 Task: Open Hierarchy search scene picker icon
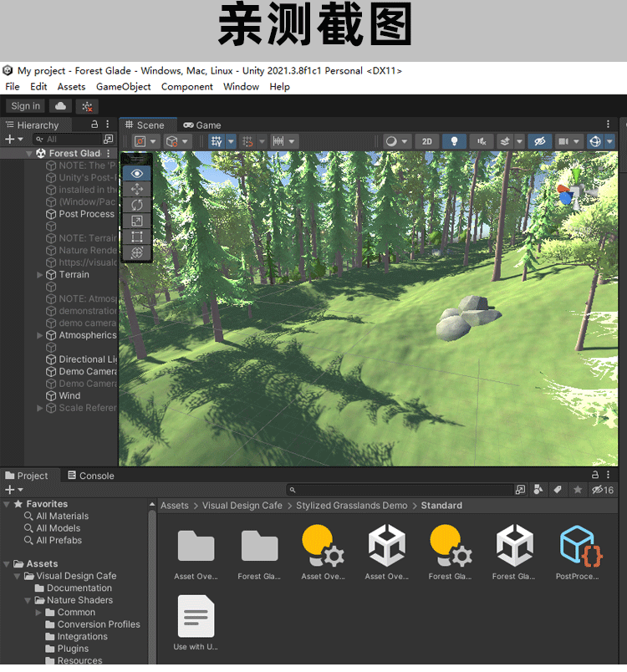pos(109,139)
